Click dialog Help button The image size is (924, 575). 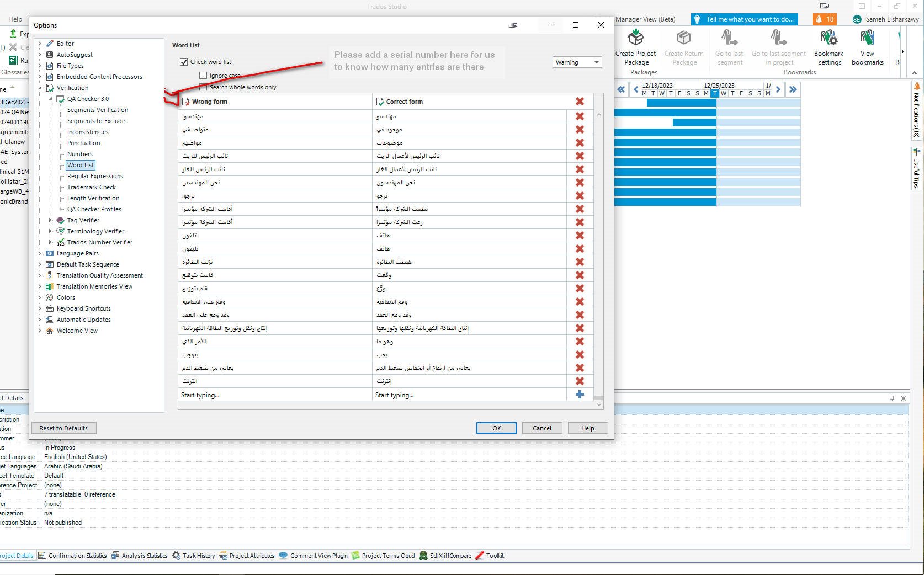click(588, 428)
